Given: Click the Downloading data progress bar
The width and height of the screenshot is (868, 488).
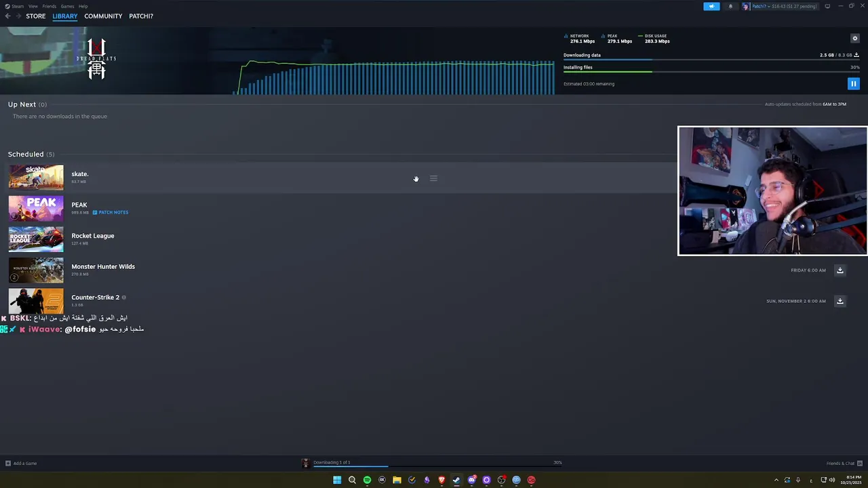Looking at the screenshot, I should (711, 60).
